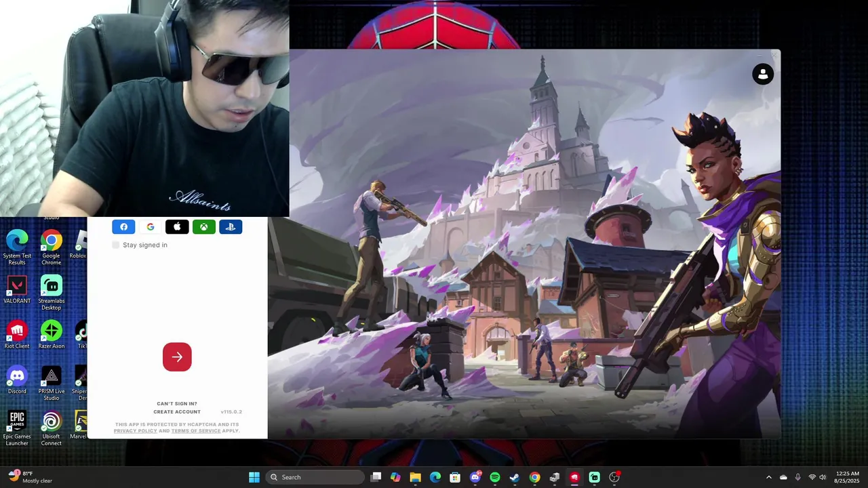Open Spotify from the taskbar

pyautogui.click(x=495, y=477)
